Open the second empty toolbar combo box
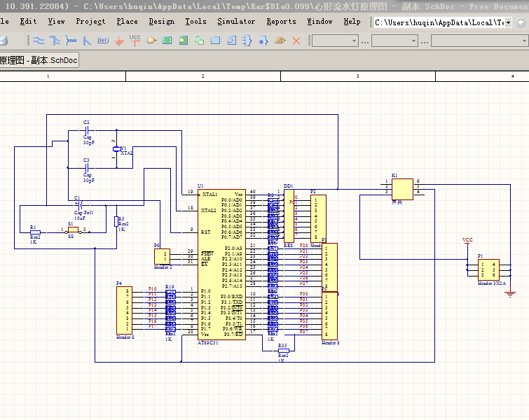The image size is (529, 420). (394, 41)
